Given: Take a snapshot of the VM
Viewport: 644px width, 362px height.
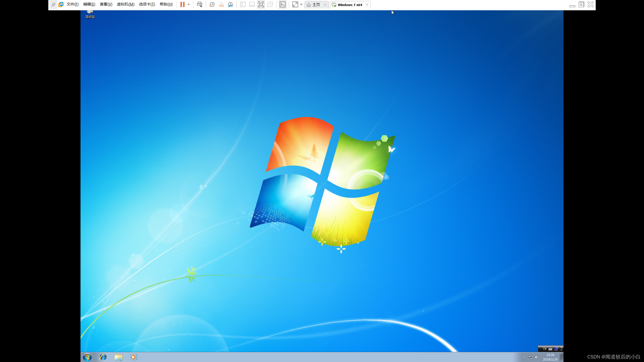Looking at the screenshot, I should [212, 4].
